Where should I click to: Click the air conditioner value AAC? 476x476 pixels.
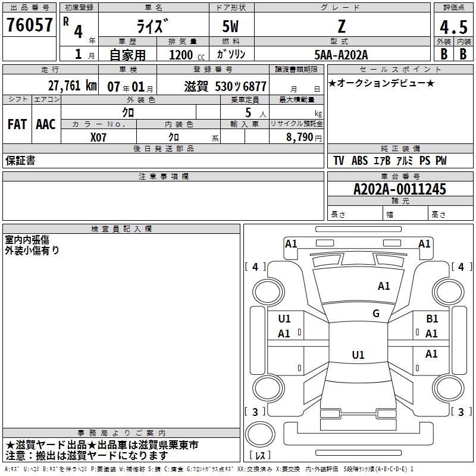coord(46,124)
